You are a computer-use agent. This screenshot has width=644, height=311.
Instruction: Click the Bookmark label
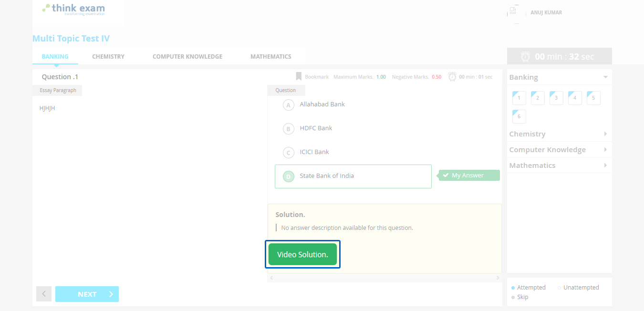point(317,77)
